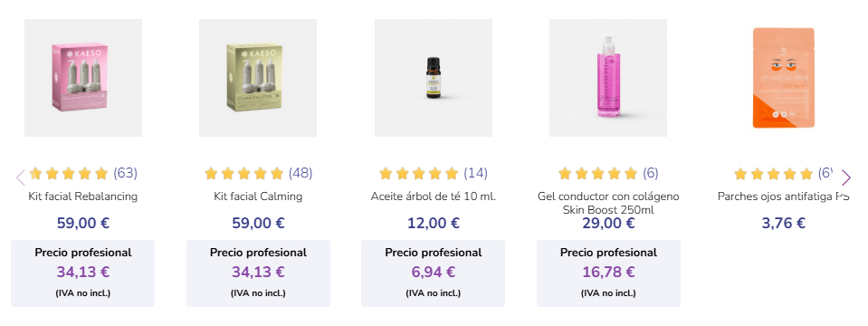Click star rating of Gel conductor
Screen dimensions: 868x326
598,174
